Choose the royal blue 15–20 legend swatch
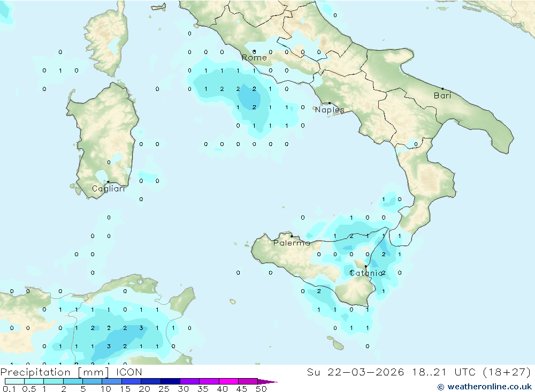This screenshot has width=535, height=392. 132,381
